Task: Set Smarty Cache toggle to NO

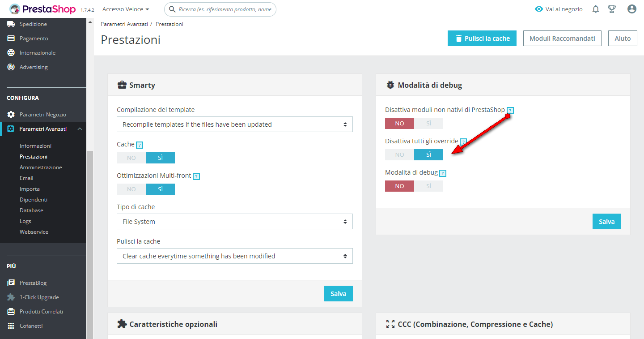Action: pos(131,158)
